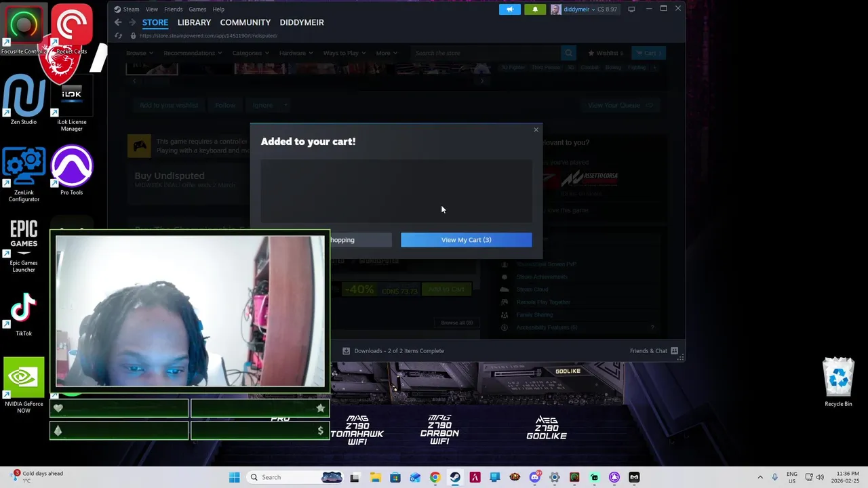Open Friends & Chat in Steam

click(648, 351)
